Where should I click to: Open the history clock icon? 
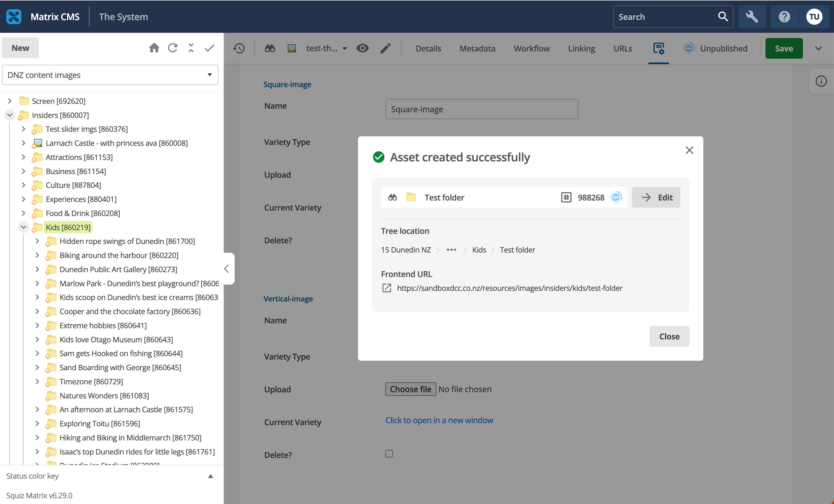(x=239, y=48)
